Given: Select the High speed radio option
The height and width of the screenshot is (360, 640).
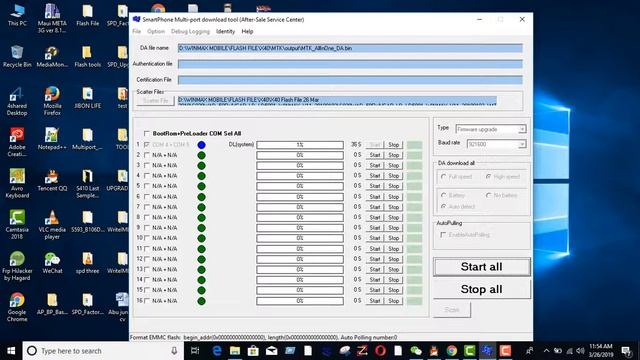Looking at the screenshot, I should click(489, 177).
